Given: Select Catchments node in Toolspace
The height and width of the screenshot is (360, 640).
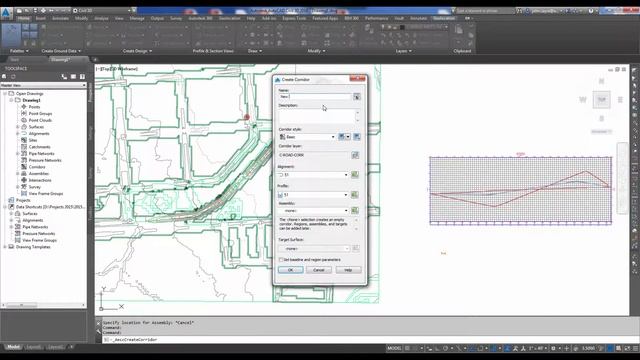Looking at the screenshot, I should pyautogui.click(x=40, y=147).
